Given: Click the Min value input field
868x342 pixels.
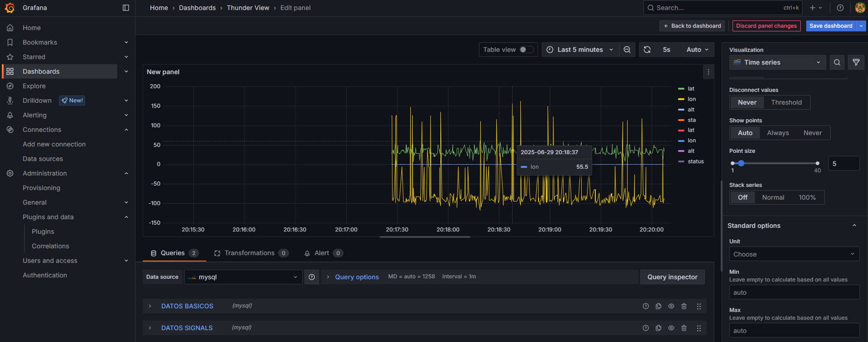Looking at the screenshot, I should point(793,292).
